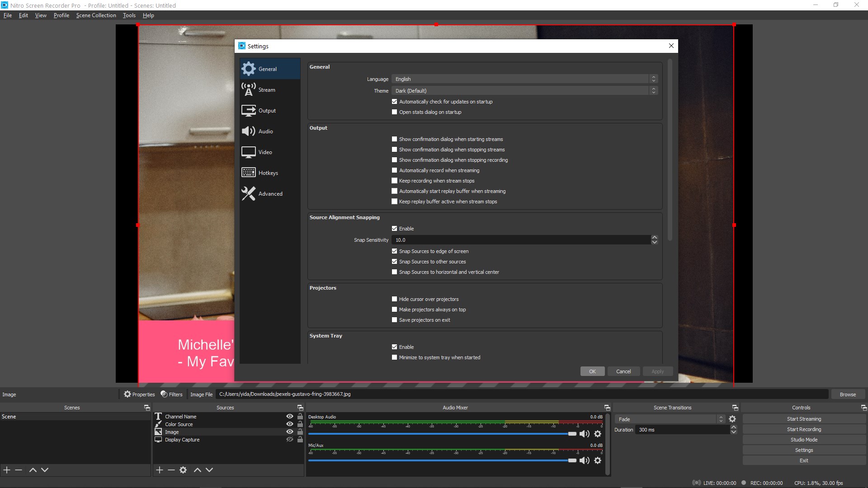
Task: Hide the Color Source layer
Action: click(x=290, y=424)
